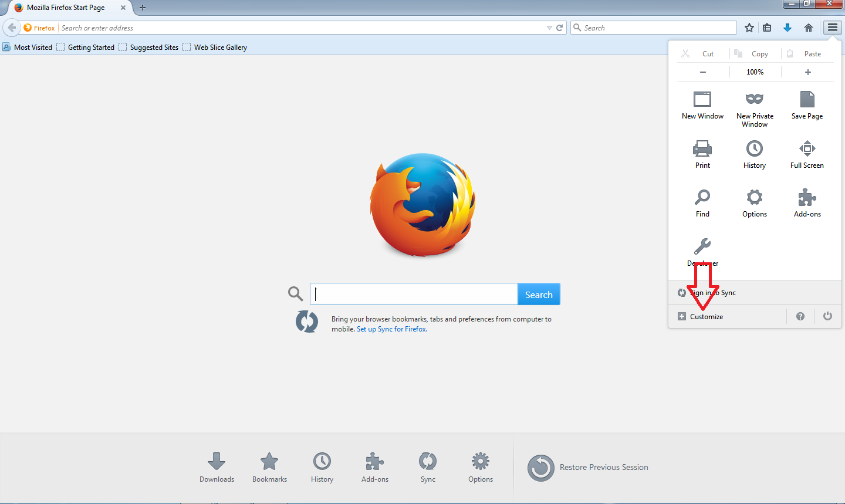This screenshot has width=845, height=504.
Task: Open Downloads on the start page
Action: tap(217, 468)
